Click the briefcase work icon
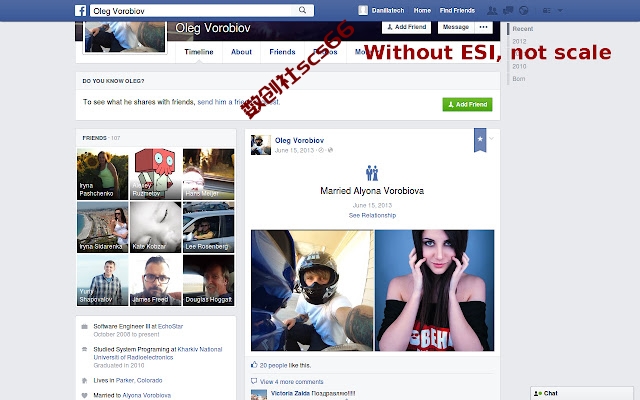 pos(84,327)
